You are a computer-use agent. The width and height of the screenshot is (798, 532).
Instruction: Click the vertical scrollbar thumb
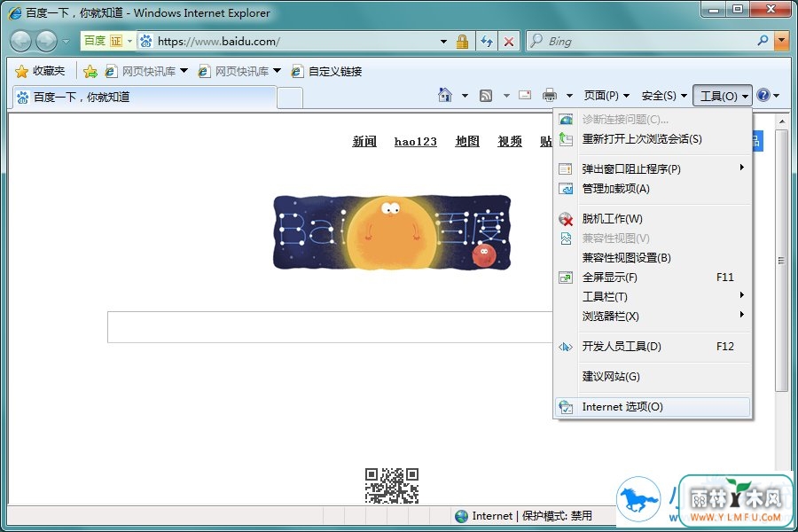781,260
